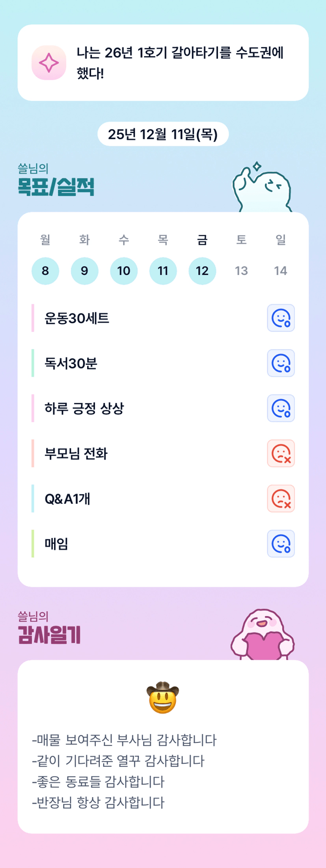Toggle the 매임 smiley status
Viewport: 326px width, 868px height.
(281, 544)
